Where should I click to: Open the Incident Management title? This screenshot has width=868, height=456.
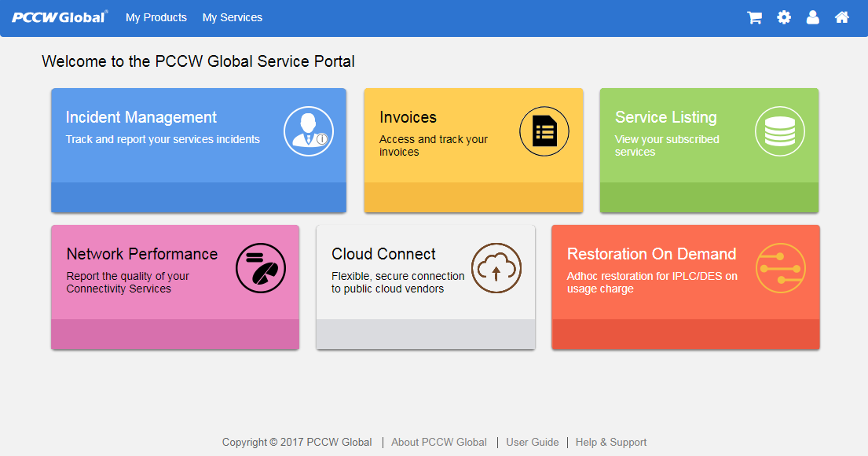[x=141, y=117]
